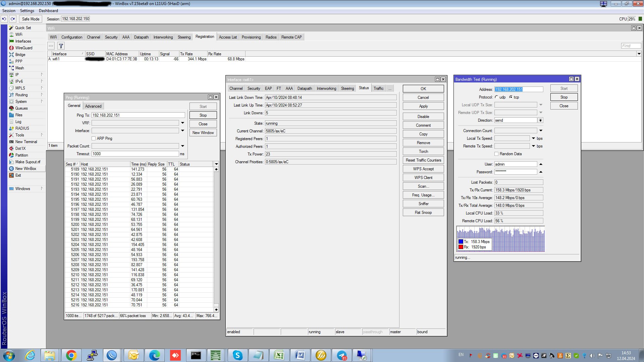Open Skype from the taskbar
This screenshot has width=644, height=362.
tap(237, 355)
